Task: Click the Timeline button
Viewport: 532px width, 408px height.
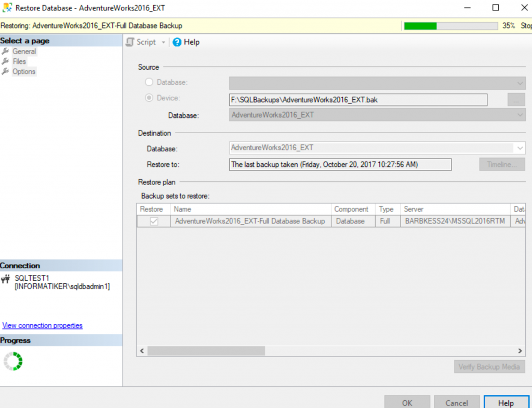Action: click(502, 165)
